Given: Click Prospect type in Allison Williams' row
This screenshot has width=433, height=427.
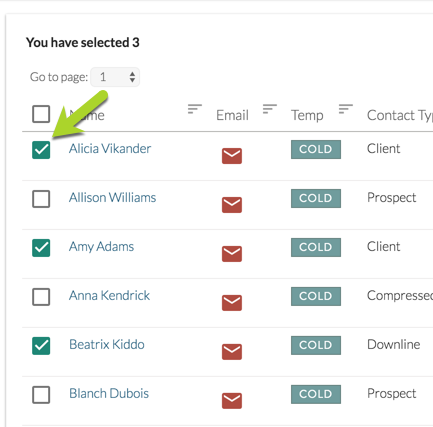Looking at the screenshot, I should (391, 198).
